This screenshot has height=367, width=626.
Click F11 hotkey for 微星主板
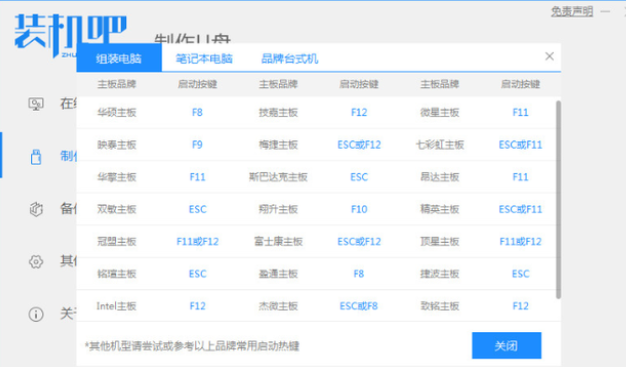520,113
